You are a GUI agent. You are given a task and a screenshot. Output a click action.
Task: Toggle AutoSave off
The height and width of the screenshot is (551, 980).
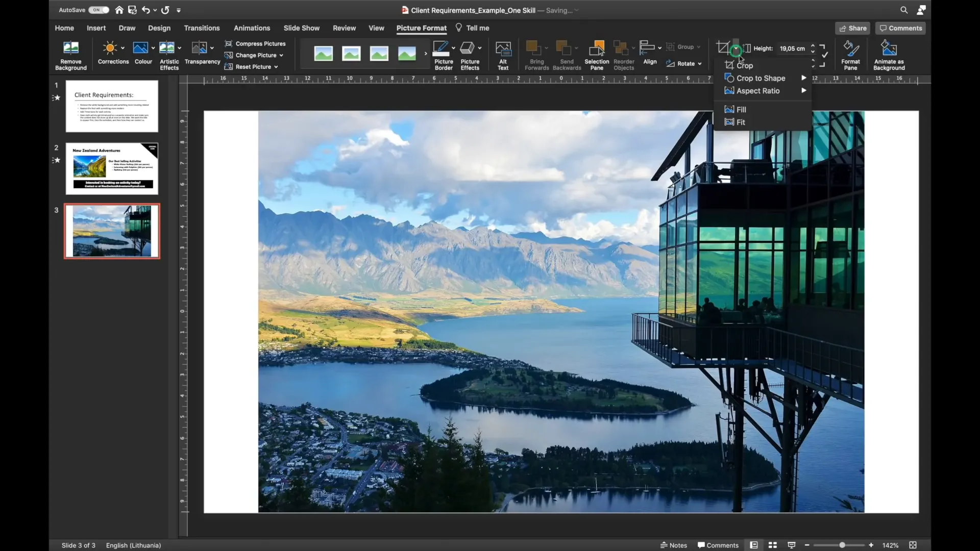point(98,10)
